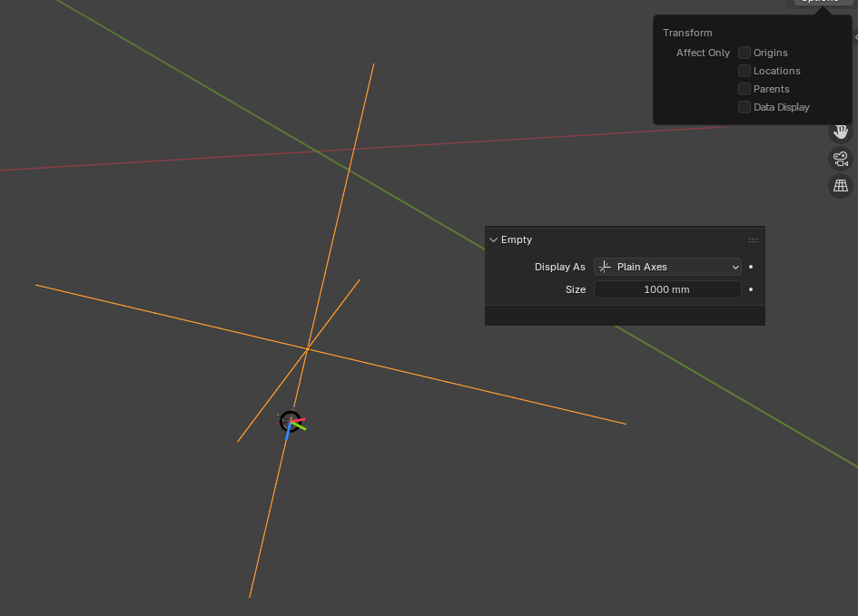Click the Size field showing 1000 mm
This screenshot has height=616, width=858.
click(x=667, y=289)
